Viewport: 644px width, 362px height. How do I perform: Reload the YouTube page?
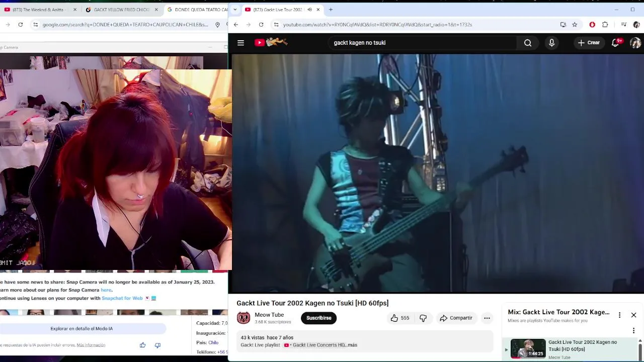(x=261, y=25)
